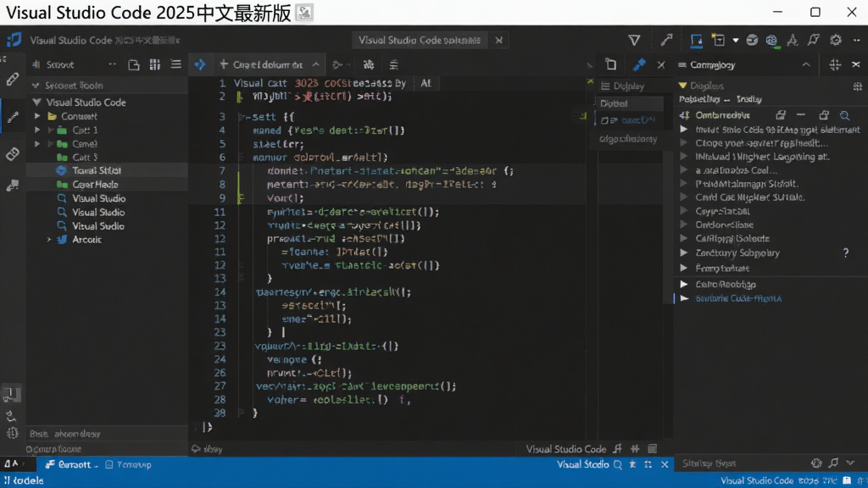Click Bhat. ahoen dnay at sidebar bottom

(65, 434)
